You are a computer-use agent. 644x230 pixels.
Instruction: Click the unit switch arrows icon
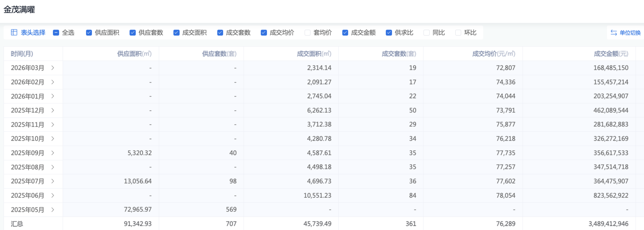[x=613, y=33]
